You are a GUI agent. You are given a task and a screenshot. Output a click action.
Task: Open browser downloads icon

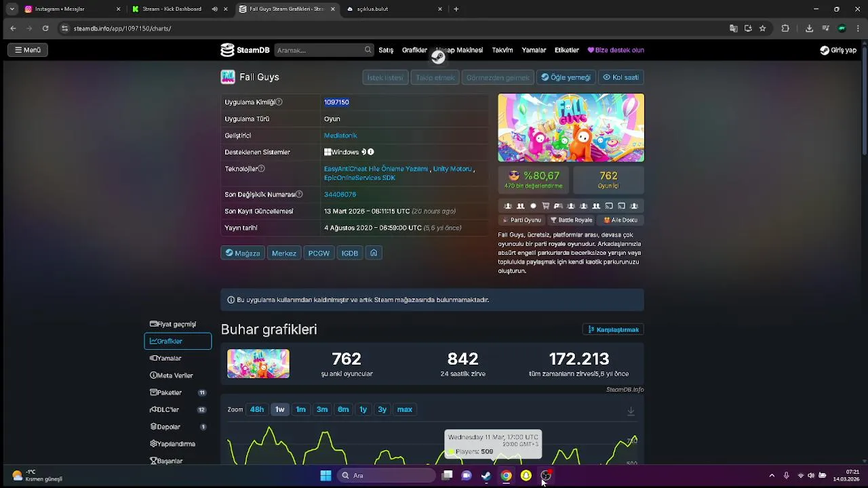809,28
